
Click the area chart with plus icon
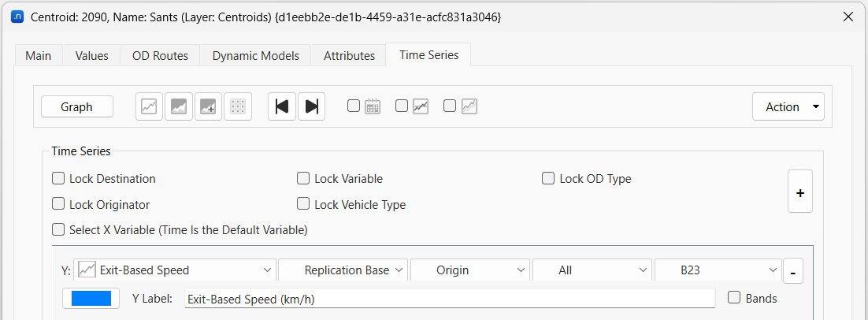tap(208, 106)
